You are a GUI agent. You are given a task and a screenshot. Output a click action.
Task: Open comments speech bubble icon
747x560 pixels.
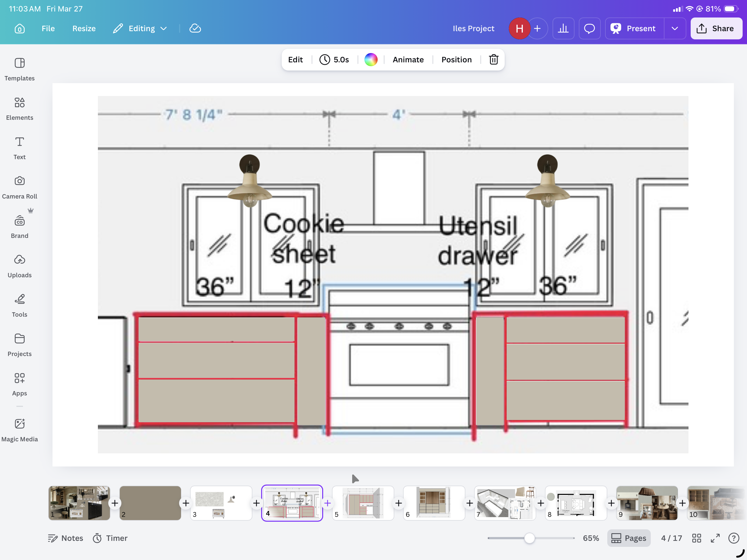589,28
